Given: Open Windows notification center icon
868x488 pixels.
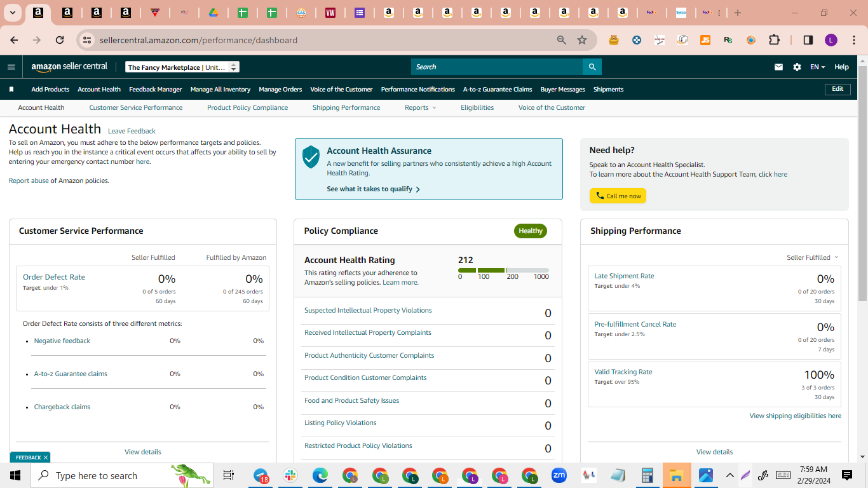Looking at the screenshot, I should pos(846,475).
